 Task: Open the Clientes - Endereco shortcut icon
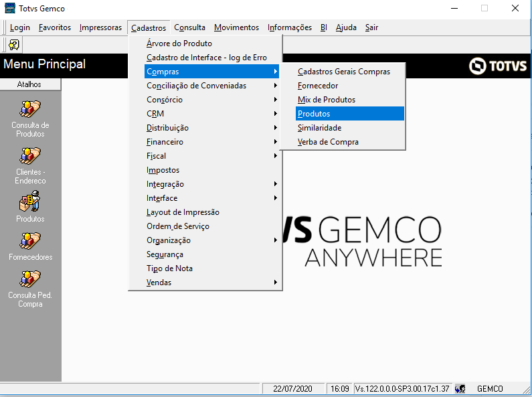(30, 156)
